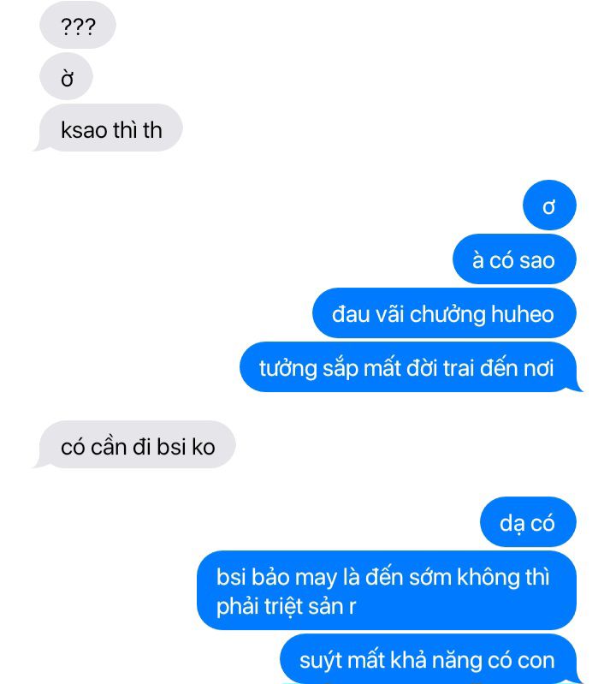Tap the '???' message bubble
Viewport: 616px width, 684px height.
point(78,26)
